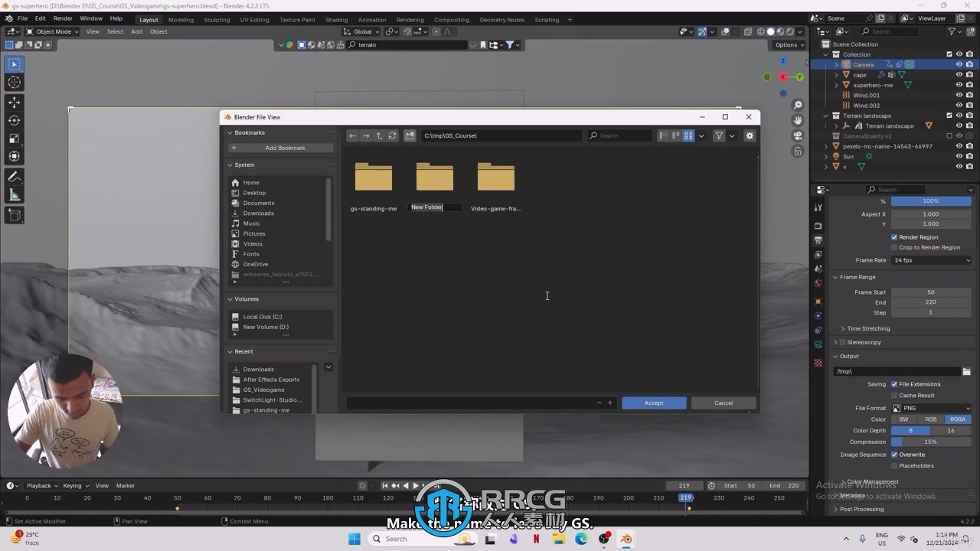
Task: Select the Scale tool in viewport toolbar
Action: (x=15, y=139)
